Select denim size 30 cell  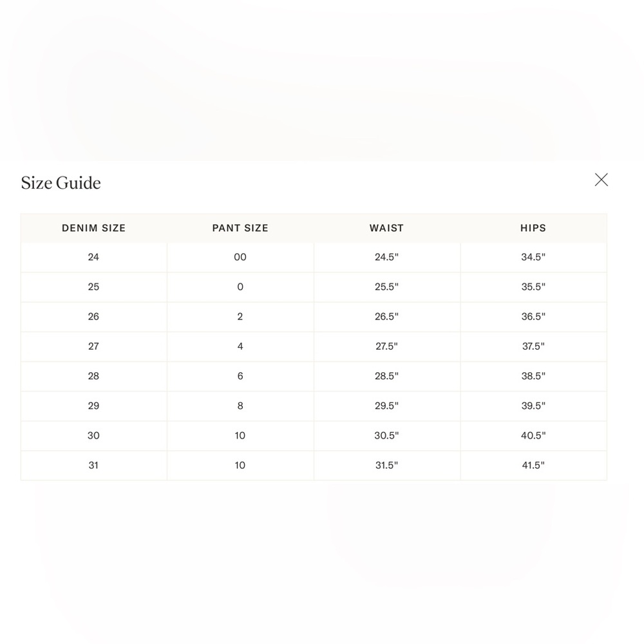click(x=93, y=436)
